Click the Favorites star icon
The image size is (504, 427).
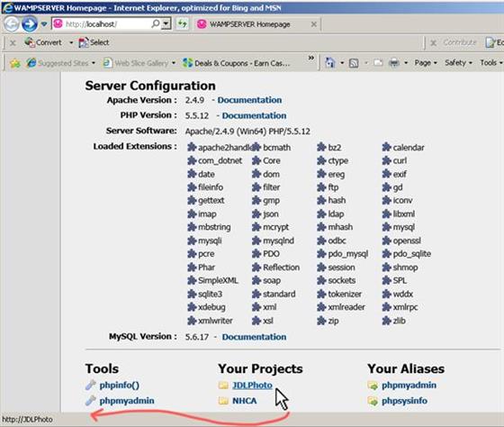pyautogui.click(x=14, y=63)
